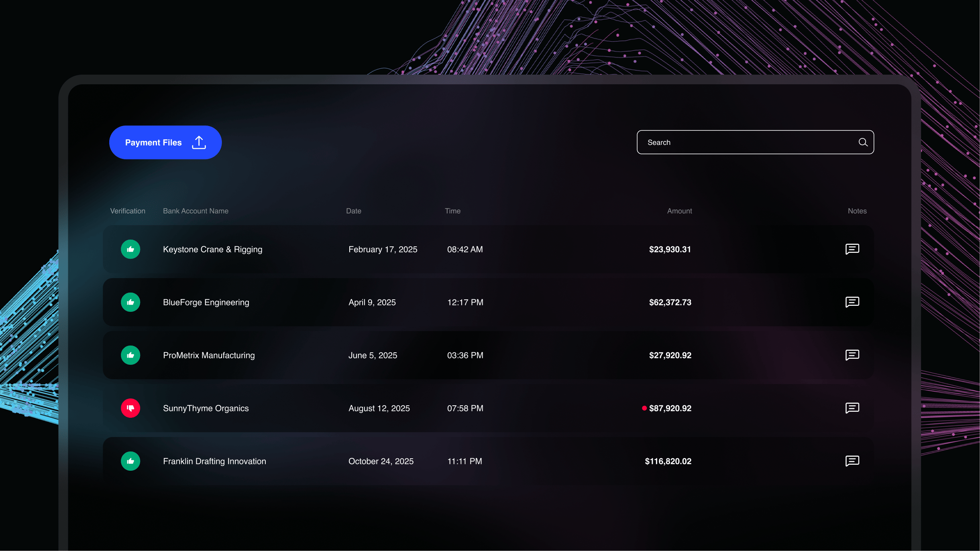Select the SunnyThyme Organics name
The image size is (980, 551).
206,409
